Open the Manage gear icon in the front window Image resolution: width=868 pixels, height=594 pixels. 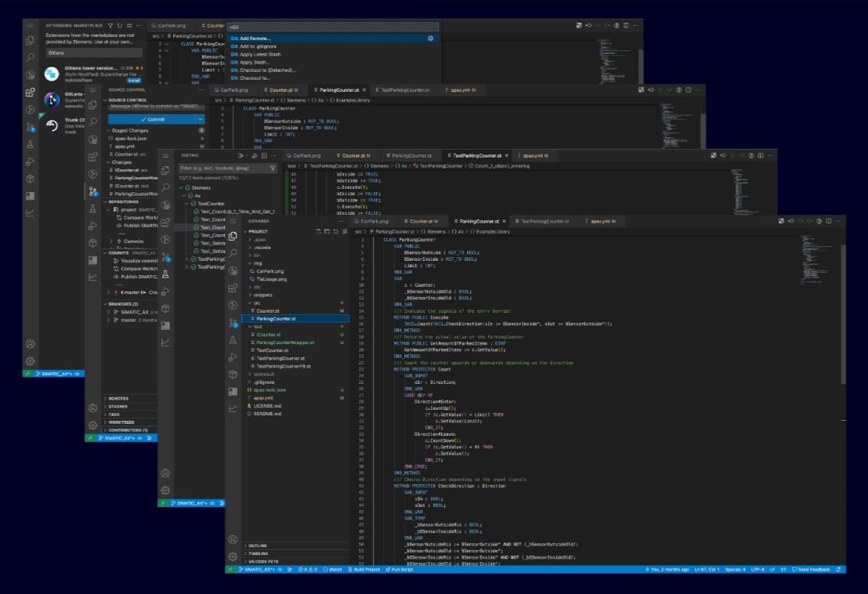tap(232, 556)
